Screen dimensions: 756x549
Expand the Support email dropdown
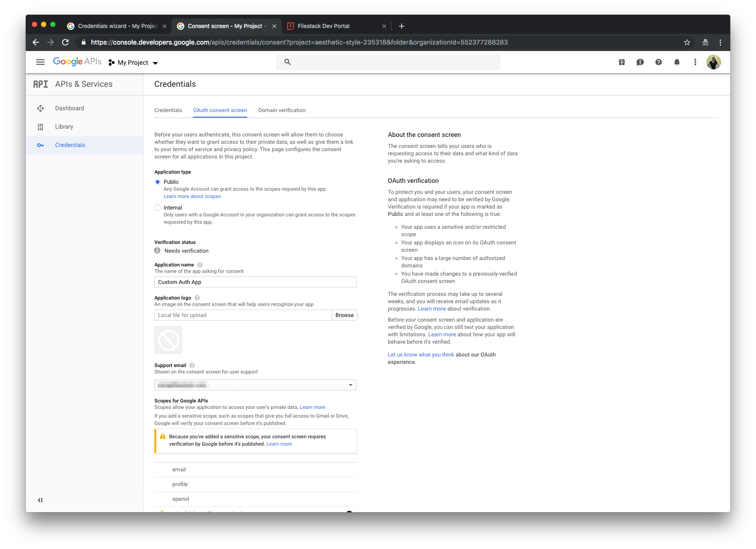256,385
